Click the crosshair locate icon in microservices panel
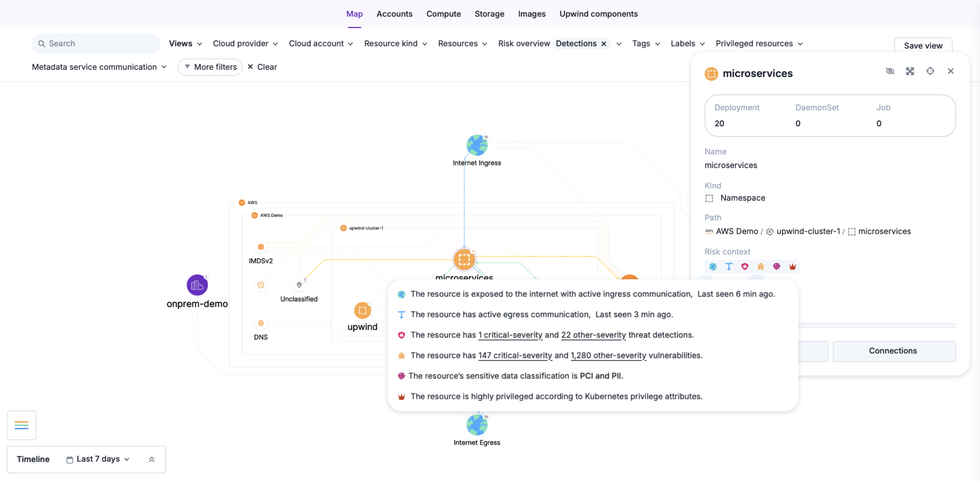The image size is (980, 481). coord(930,71)
